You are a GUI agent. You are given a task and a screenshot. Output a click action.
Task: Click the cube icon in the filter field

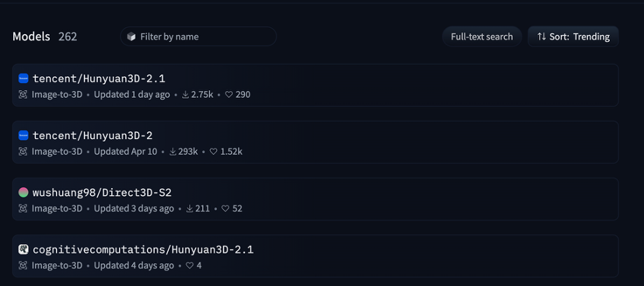pos(131,37)
